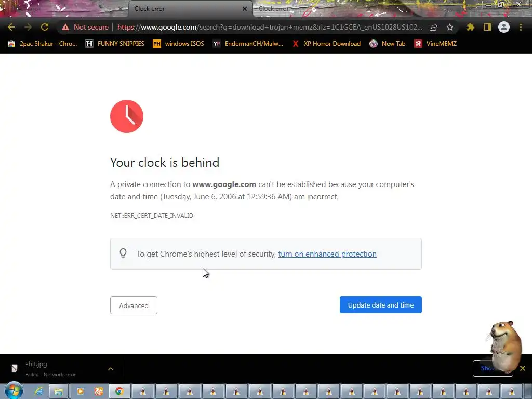Image resolution: width=532 pixels, height=399 pixels.
Task: Follow the turn on enhanced protection link
Action: coord(327,254)
